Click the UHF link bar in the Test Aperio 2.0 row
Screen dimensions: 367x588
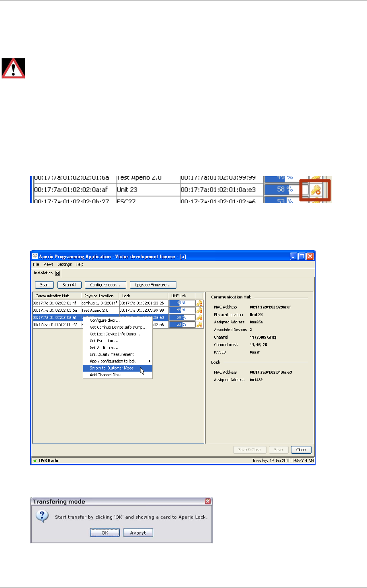click(x=182, y=310)
